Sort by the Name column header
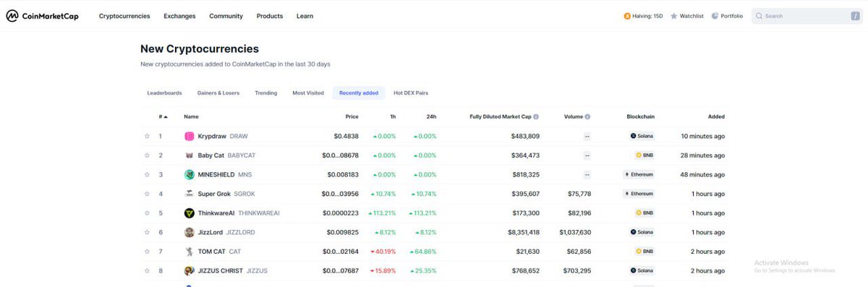The height and width of the screenshot is (287, 868). coord(191,116)
